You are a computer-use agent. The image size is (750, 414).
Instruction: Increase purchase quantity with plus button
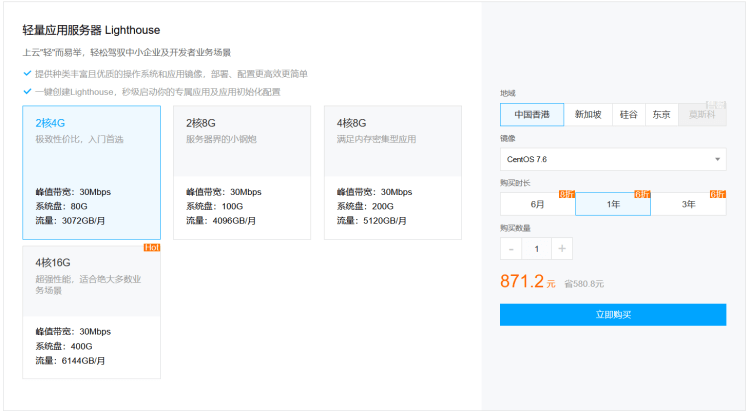click(x=562, y=249)
